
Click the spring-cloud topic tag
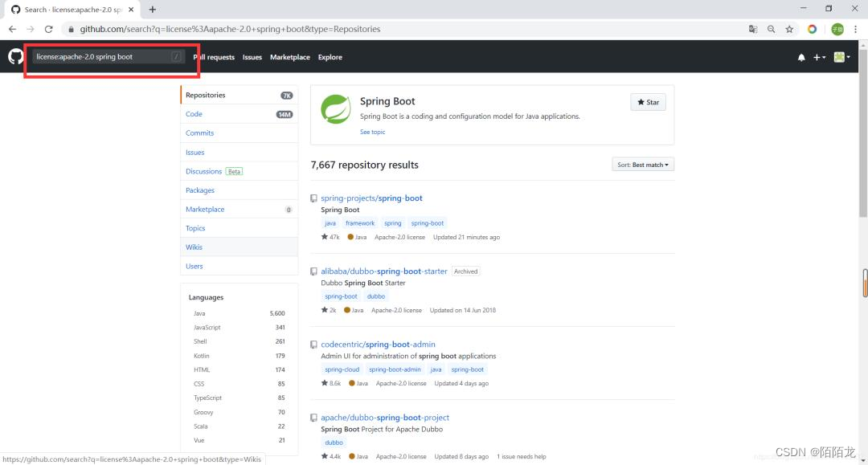[x=342, y=369]
